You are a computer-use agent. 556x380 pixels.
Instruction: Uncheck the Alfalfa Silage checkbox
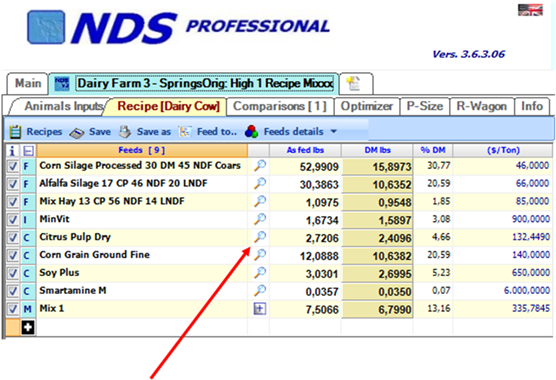click(x=13, y=184)
